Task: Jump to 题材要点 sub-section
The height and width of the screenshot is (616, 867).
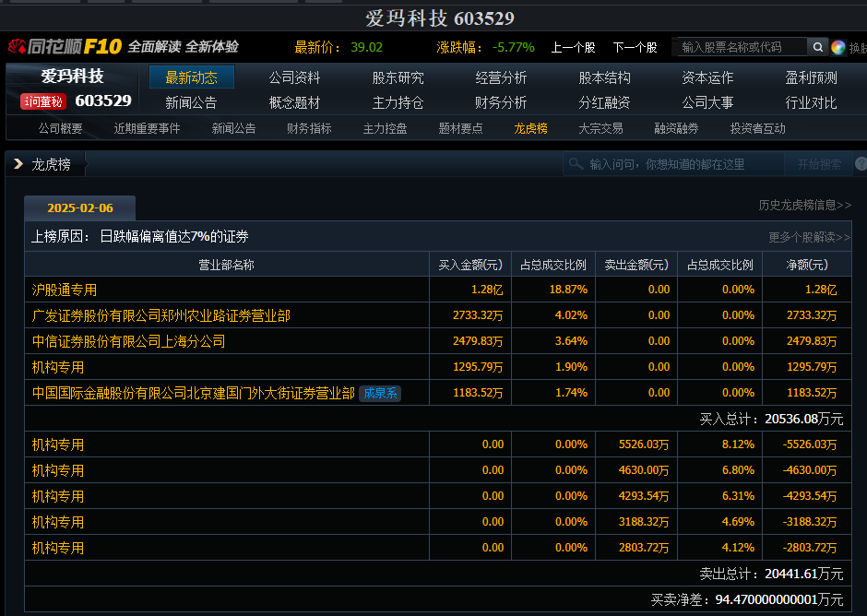Action: click(460, 128)
